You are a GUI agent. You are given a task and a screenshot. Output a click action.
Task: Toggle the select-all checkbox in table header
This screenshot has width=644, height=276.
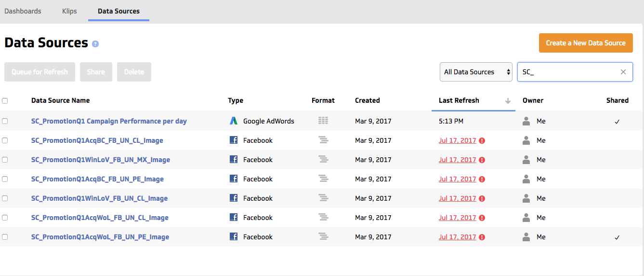coord(5,101)
